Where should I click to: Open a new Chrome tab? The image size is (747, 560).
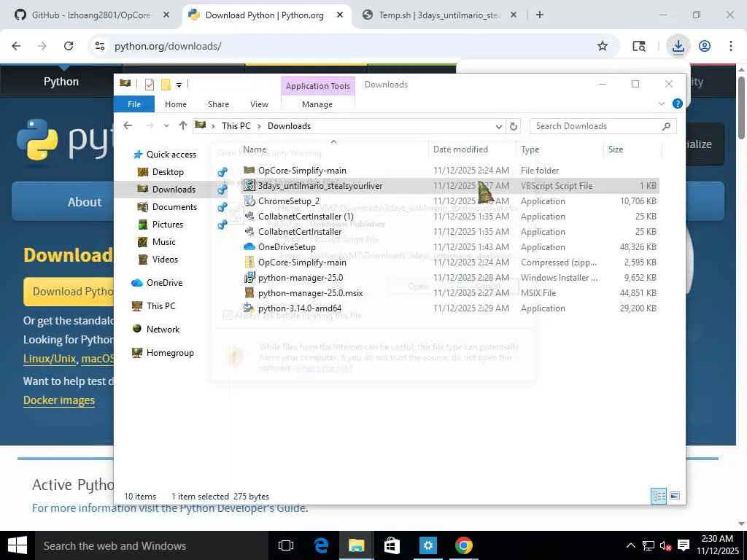coord(539,15)
